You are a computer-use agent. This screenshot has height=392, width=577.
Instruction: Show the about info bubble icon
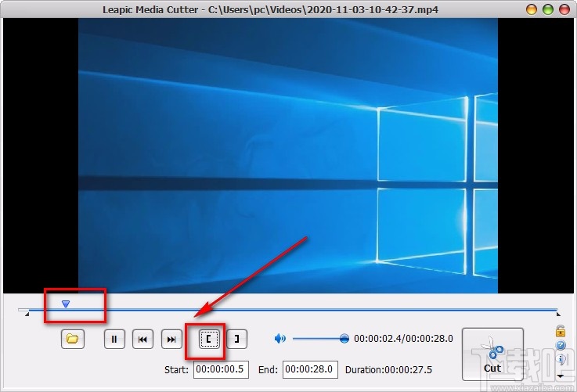click(x=561, y=359)
